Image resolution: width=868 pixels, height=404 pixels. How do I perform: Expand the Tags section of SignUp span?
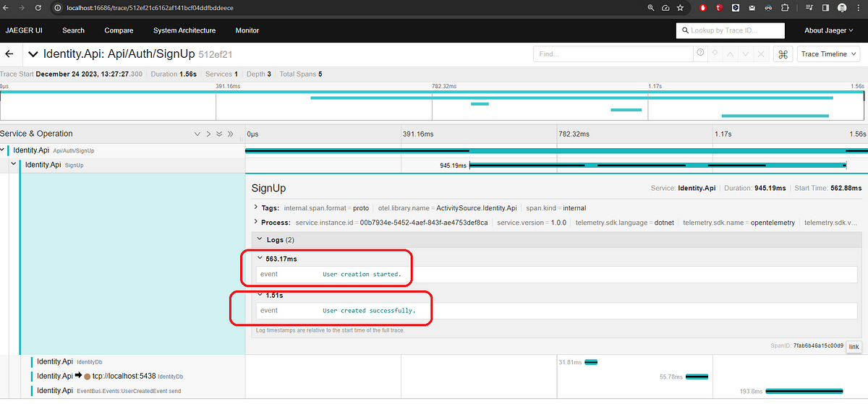(x=255, y=208)
